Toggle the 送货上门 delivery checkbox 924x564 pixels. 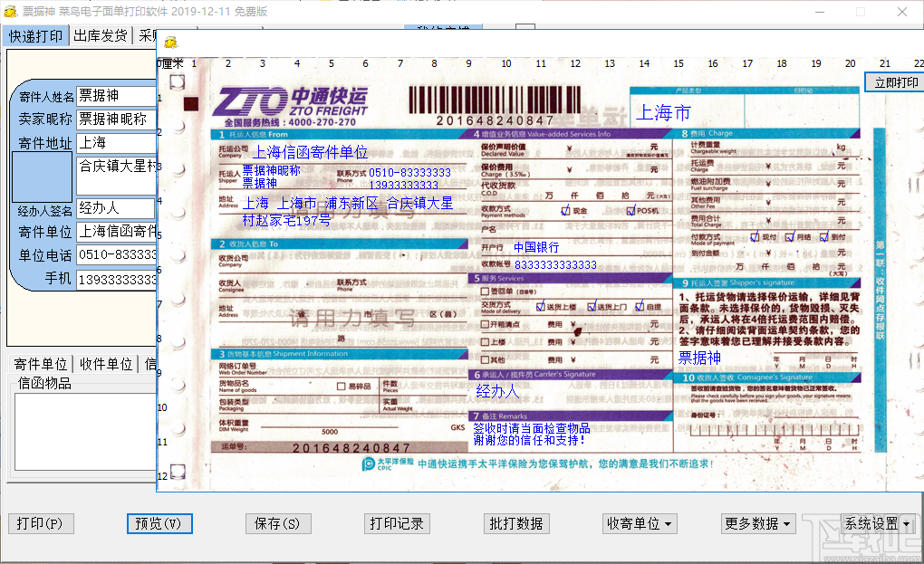click(592, 306)
